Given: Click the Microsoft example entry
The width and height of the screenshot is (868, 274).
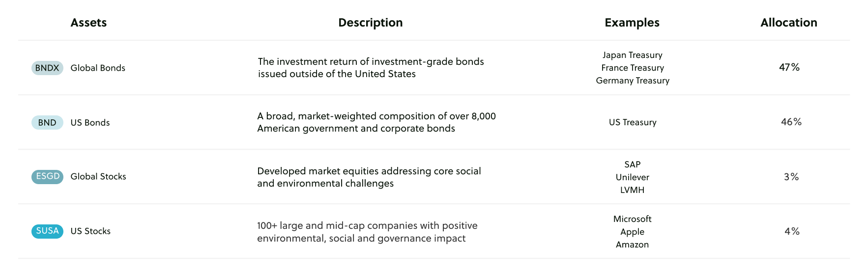Looking at the screenshot, I should [x=632, y=219].
